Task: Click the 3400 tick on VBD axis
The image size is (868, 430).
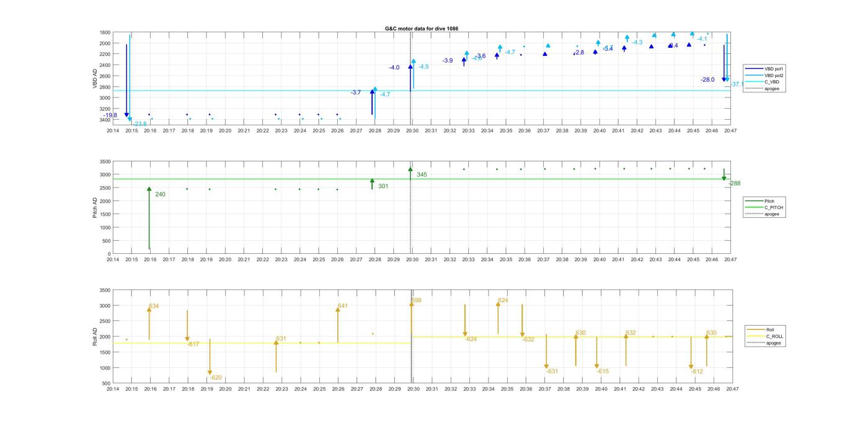Action: [x=105, y=120]
